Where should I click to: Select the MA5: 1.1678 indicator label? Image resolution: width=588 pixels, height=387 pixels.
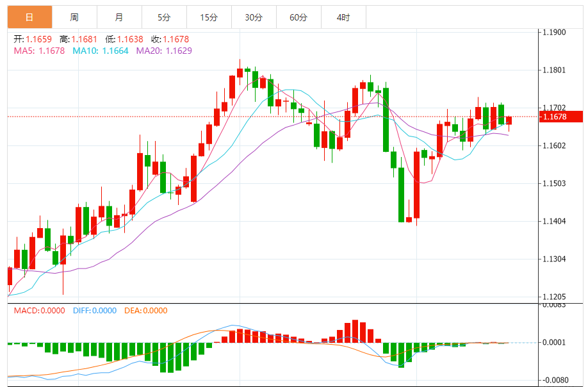click(x=39, y=51)
